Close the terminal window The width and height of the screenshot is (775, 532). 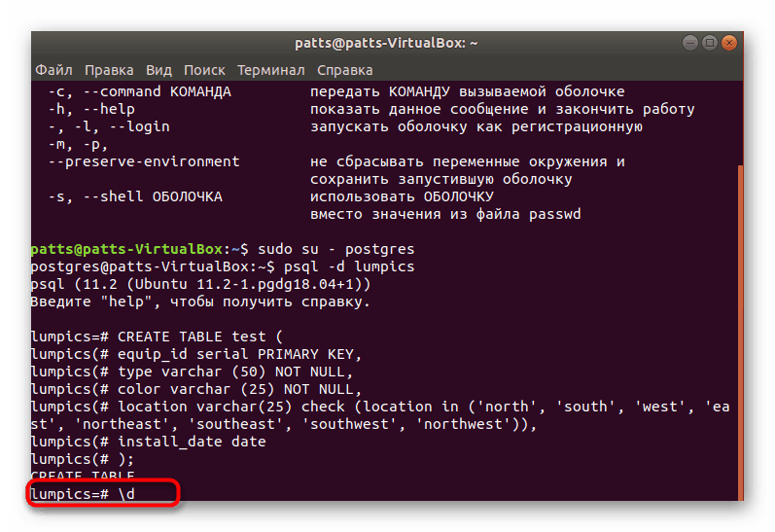coord(729,43)
